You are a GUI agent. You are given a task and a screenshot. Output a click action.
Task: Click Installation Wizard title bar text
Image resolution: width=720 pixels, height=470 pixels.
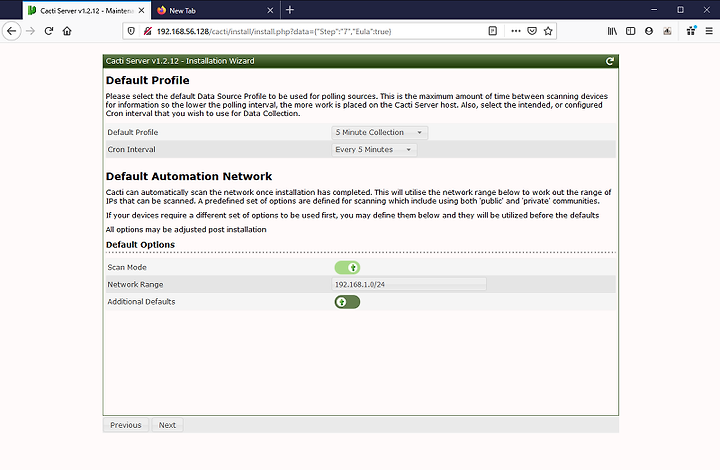180,61
